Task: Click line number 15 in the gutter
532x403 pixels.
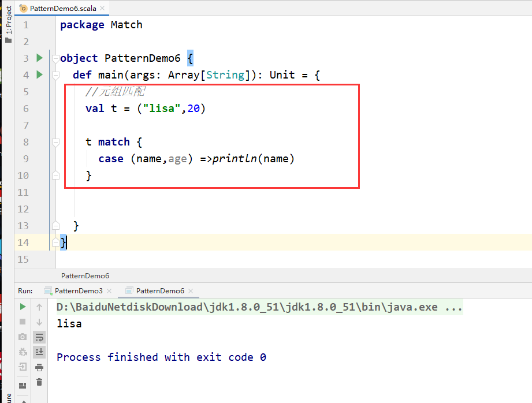Action: (23, 259)
